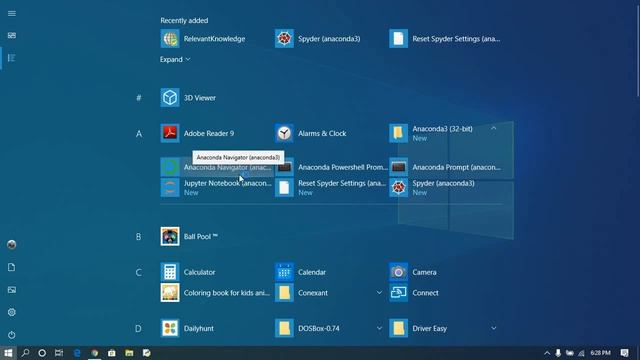Launch Anaconda Navigator app

(x=216, y=167)
